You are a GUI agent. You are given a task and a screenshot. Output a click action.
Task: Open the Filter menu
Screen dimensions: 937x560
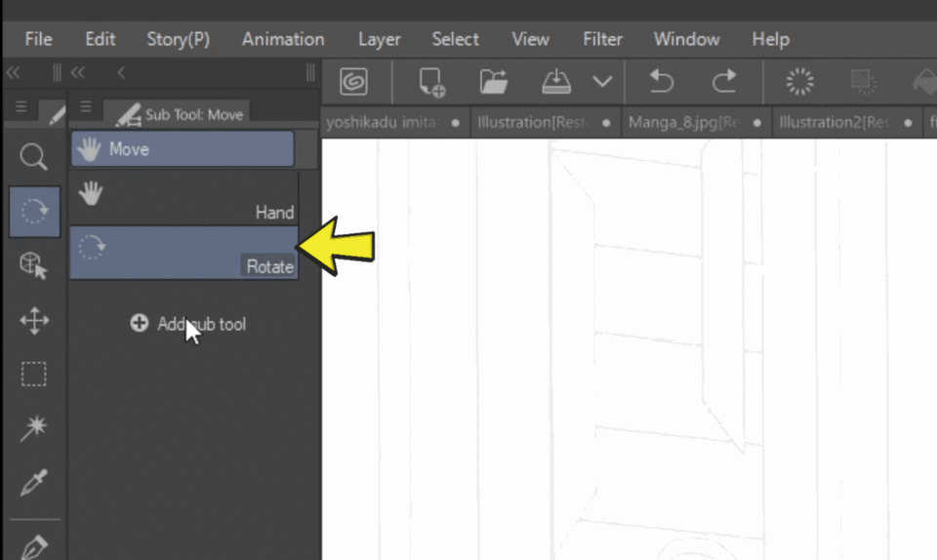click(602, 39)
